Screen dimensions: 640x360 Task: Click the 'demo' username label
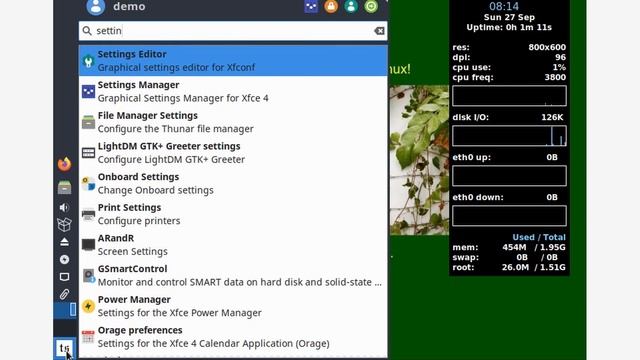(129, 7)
